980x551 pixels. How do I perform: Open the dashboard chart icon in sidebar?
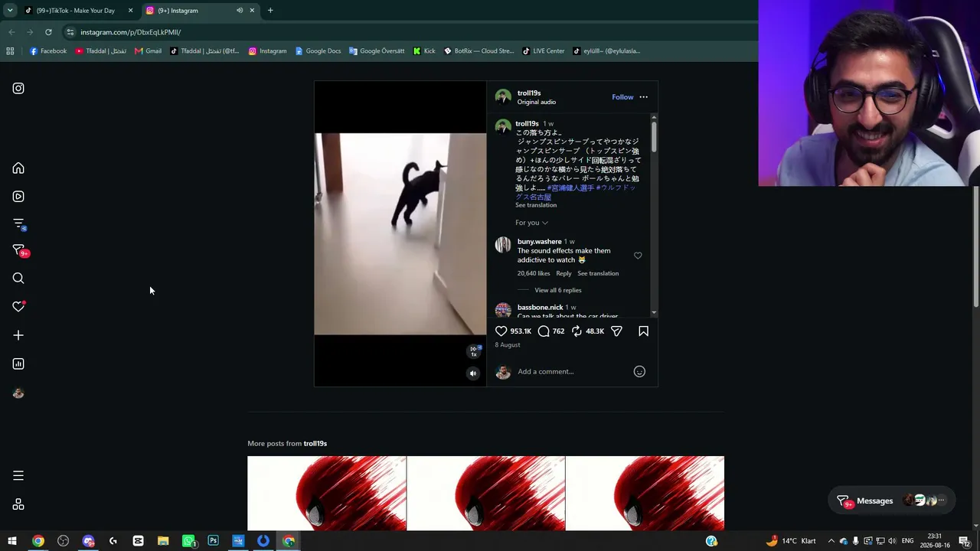[x=18, y=364]
